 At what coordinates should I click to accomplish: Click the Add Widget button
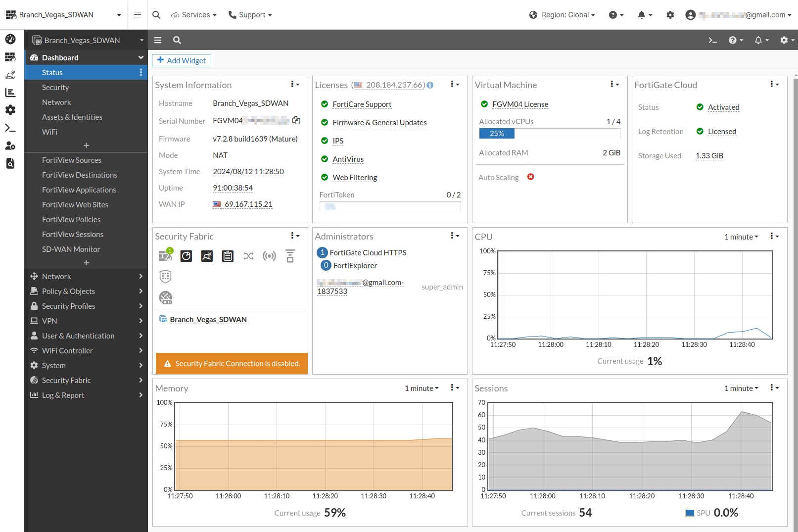pos(181,60)
